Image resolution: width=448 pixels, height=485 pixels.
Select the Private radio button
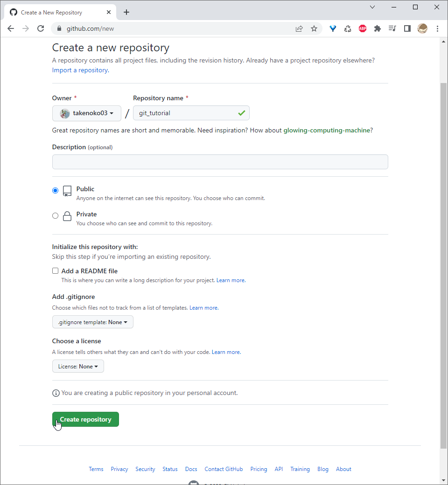pos(56,216)
